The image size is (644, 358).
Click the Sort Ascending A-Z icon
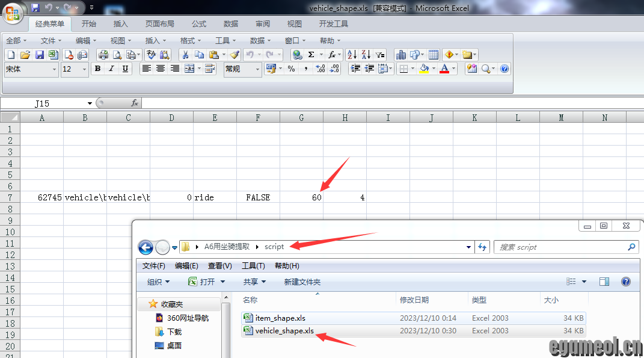coord(352,54)
